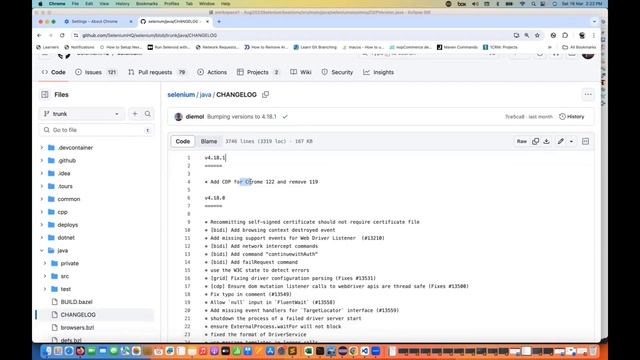This screenshot has height=360, width=640.
Task: Collapse the Files side panel icon
Action: (44, 95)
